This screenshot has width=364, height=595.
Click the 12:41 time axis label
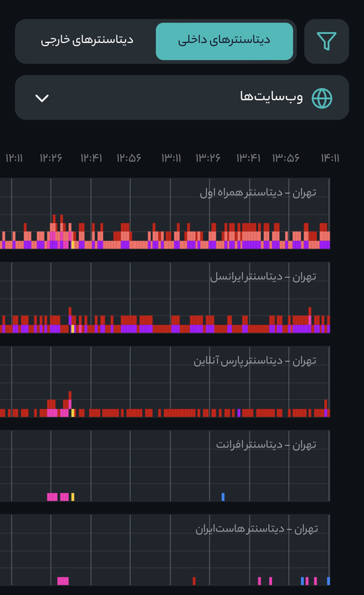90,158
